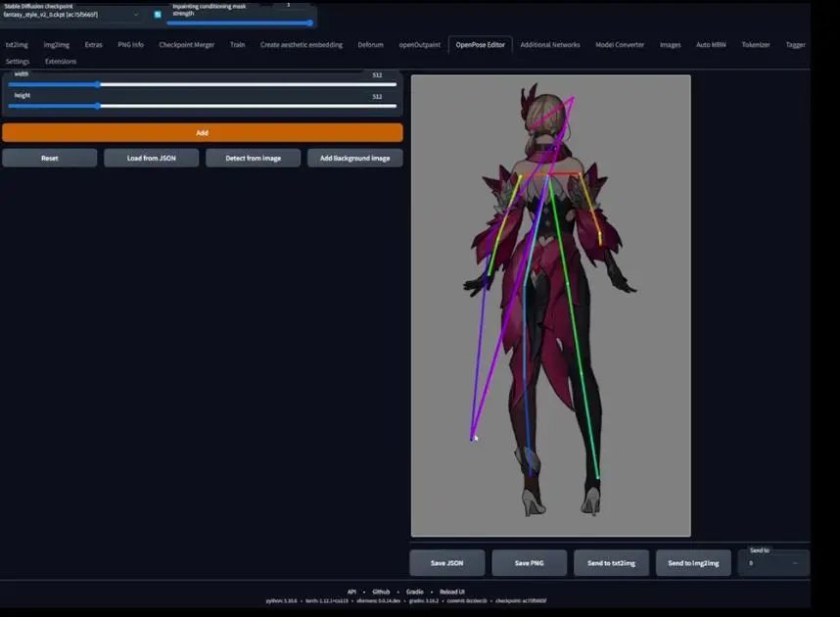Open the Extensions tab
Viewport: 840px width, 617px height.
click(x=61, y=62)
